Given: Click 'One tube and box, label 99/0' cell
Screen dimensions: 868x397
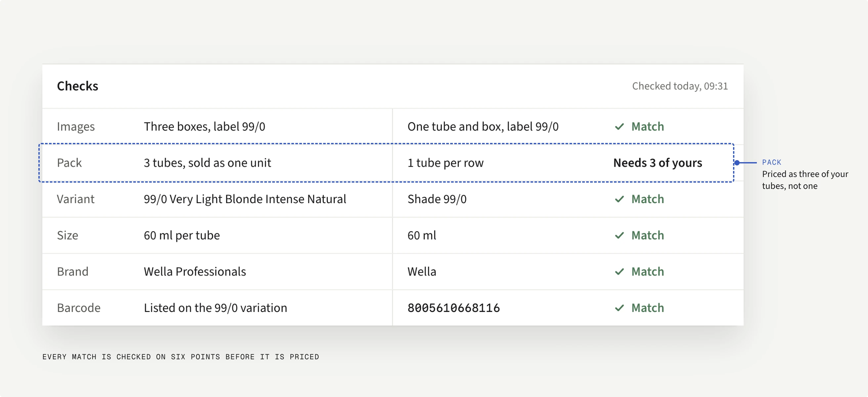Looking at the screenshot, I should 483,127.
